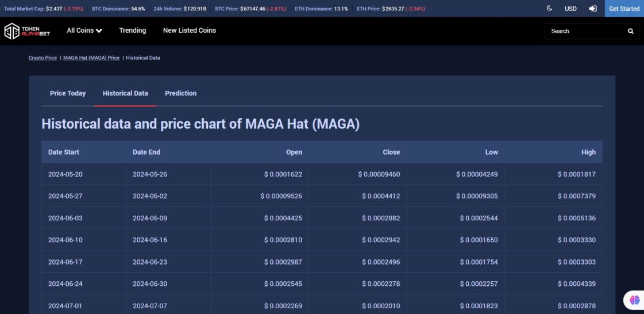Click the search magnifier icon
Viewport: 644px width, 314px height.
pyautogui.click(x=630, y=31)
